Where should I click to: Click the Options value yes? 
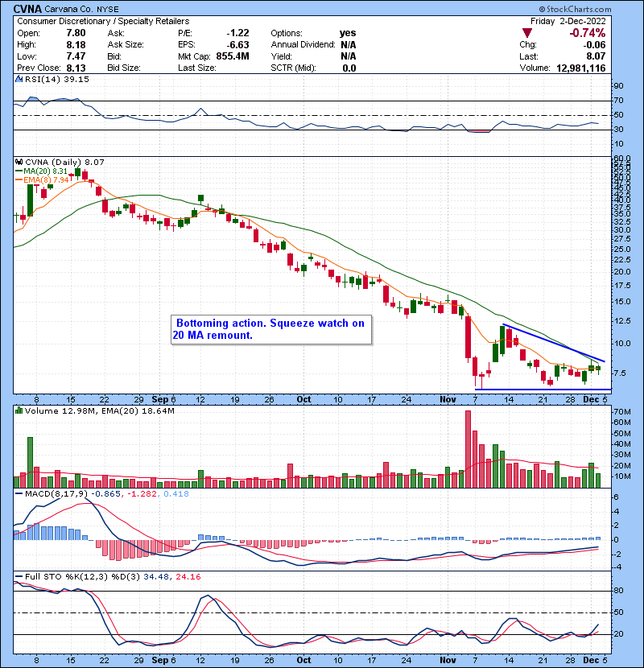348,33
